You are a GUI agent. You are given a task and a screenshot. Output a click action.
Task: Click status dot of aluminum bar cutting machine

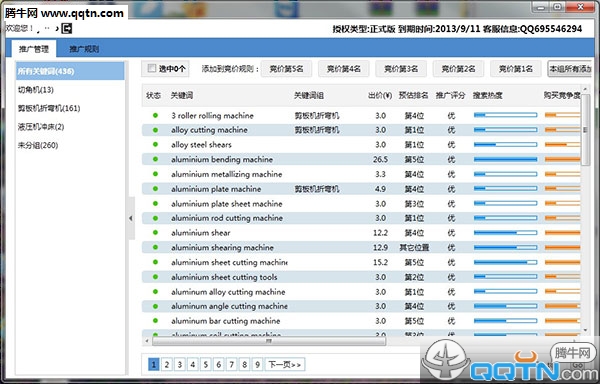tap(155, 321)
